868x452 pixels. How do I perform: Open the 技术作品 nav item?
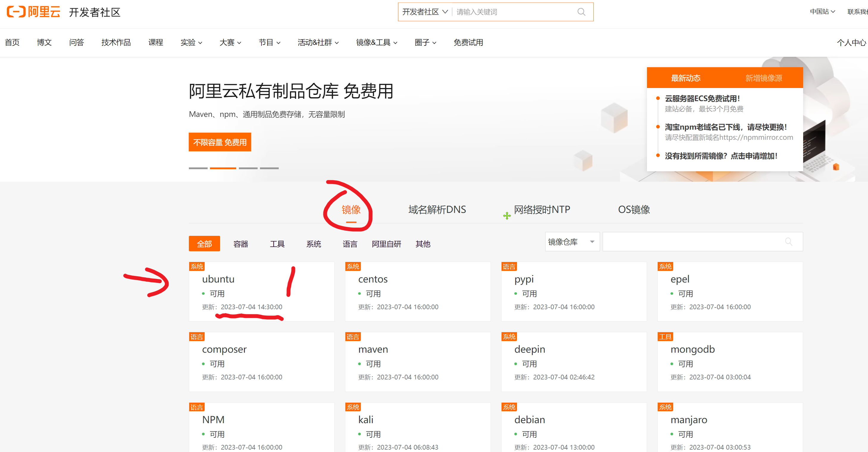116,43
